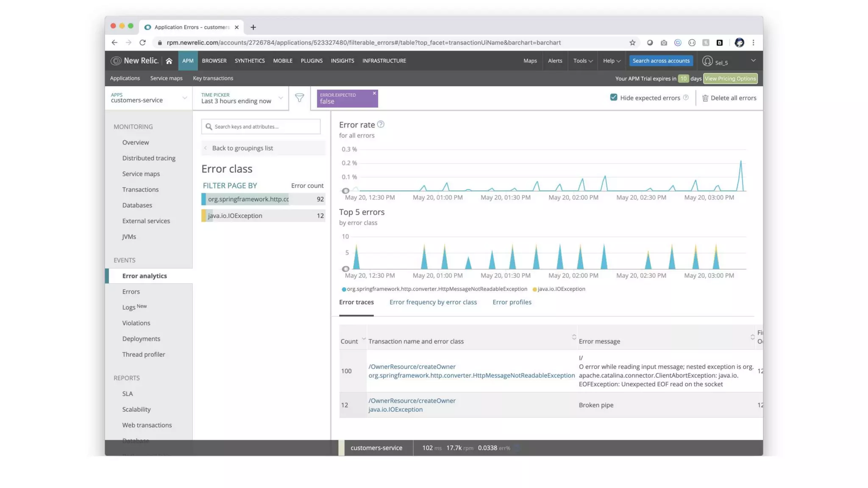868x488 pixels.
Task: Click the New Relic home icon
Action: click(169, 61)
